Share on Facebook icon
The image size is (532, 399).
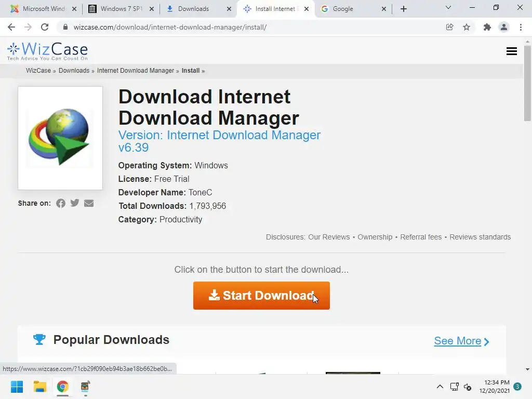point(61,203)
